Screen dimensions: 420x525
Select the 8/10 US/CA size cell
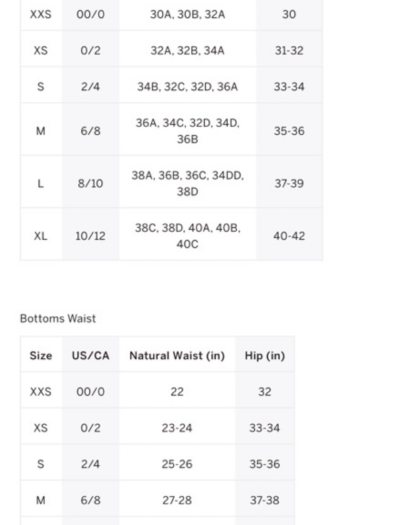(x=90, y=183)
